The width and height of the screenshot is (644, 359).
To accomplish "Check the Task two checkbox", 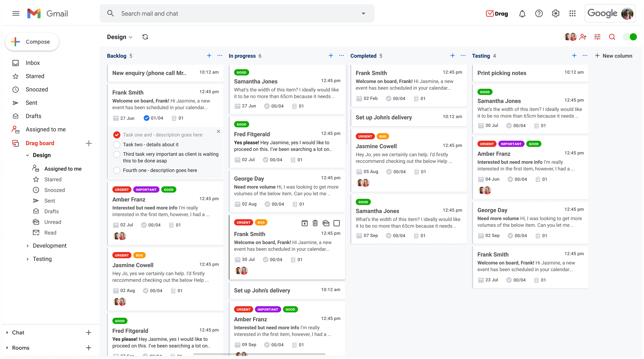I will [x=117, y=144].
